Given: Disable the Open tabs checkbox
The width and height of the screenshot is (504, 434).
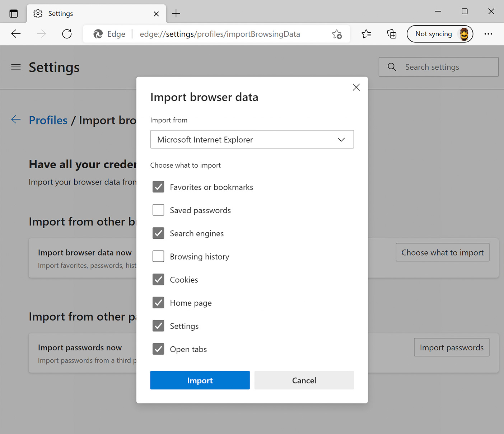Looking at the screenshot, I should click(158, 349).
